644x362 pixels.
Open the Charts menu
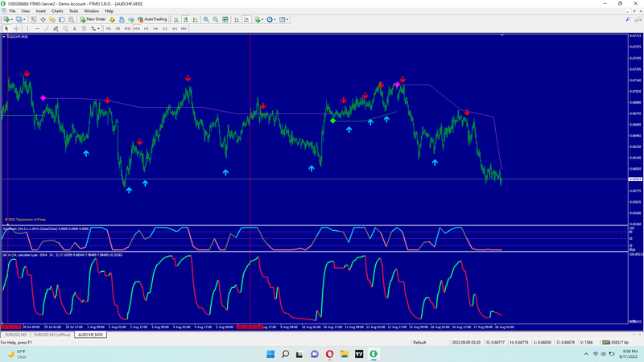click(x=57, y=11)
